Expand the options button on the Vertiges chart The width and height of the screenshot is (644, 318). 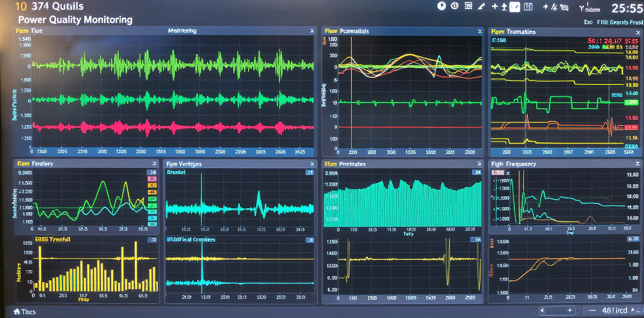[x=309, y=172]
